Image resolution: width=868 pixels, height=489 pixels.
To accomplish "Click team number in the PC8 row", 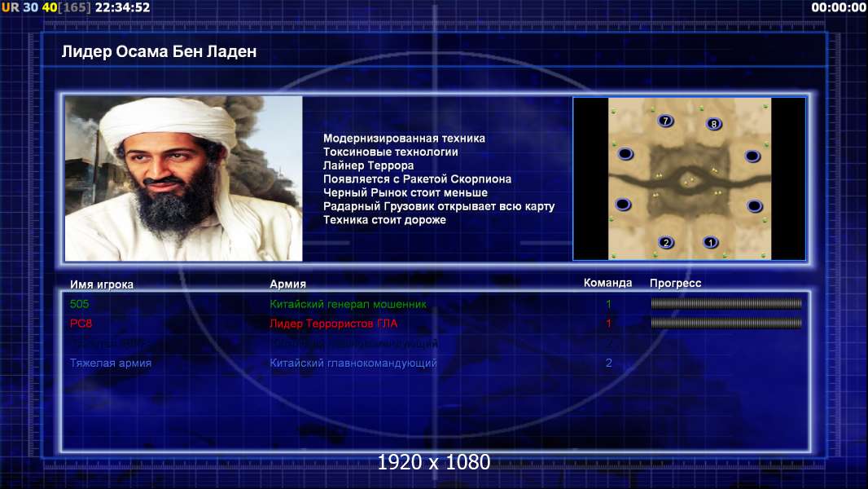I will 608,324.
